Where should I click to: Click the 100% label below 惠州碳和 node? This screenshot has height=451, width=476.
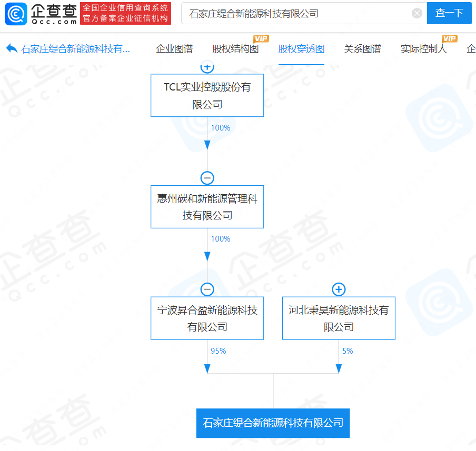click(x=221, y=239)
